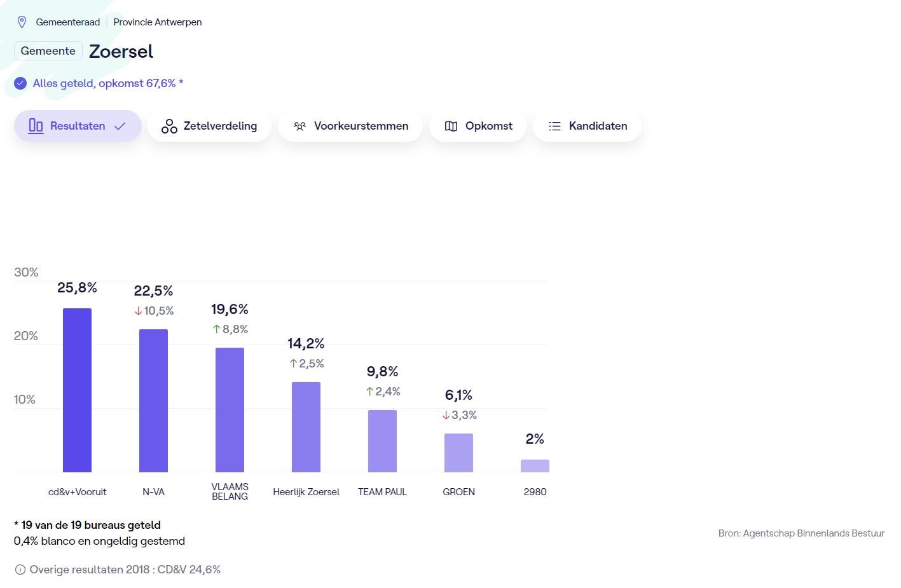This screenshot has width=901, height=588.
Task: Select the Opkomst tab
Action: 478,126
